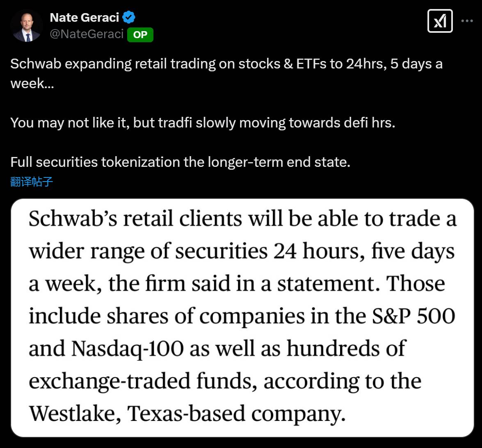Screen dimensions: 482x448
Task: Click the word 'tradfi' in the post
Action: click(x=175, y=123)
